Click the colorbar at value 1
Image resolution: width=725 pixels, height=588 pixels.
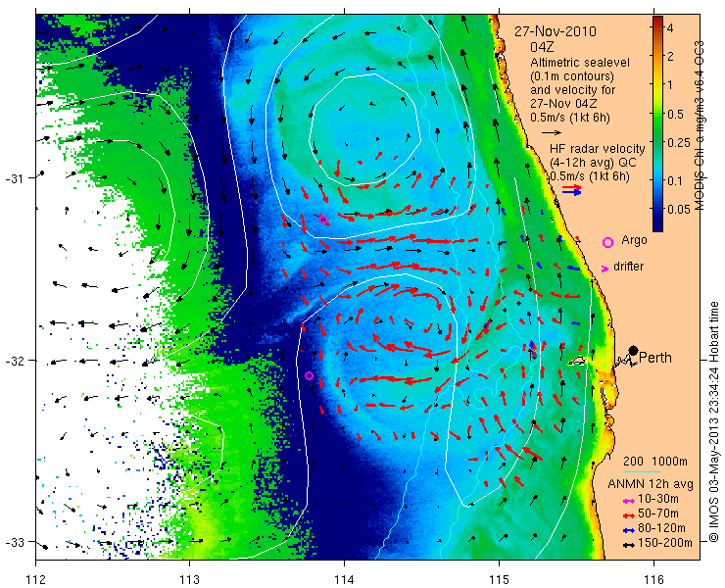[x=657, y=85]
